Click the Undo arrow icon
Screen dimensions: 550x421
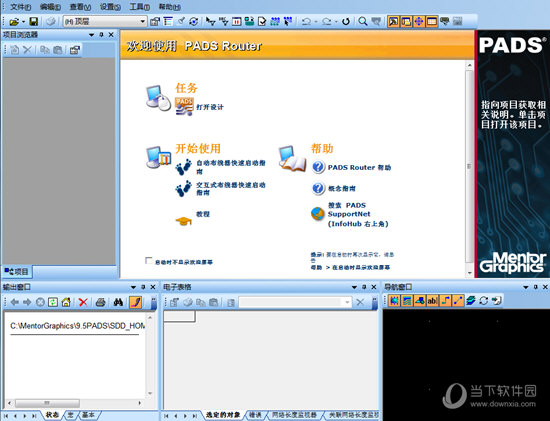point(306,22)
